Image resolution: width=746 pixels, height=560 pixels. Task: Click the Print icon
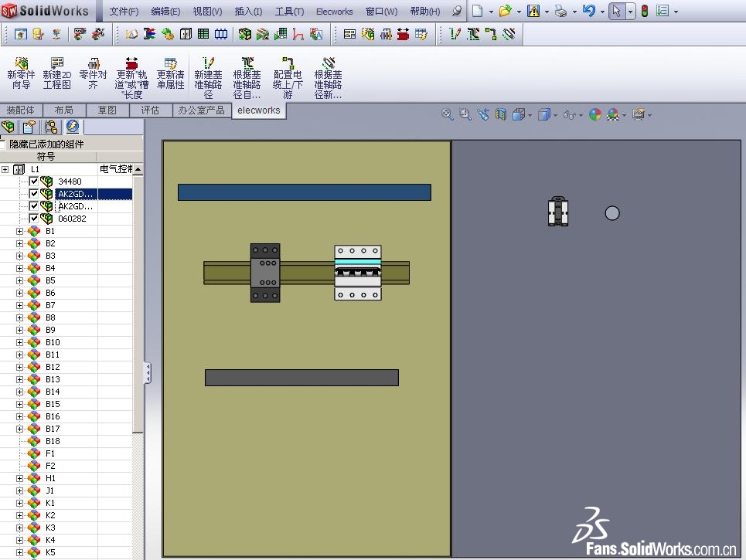point(561,11)
